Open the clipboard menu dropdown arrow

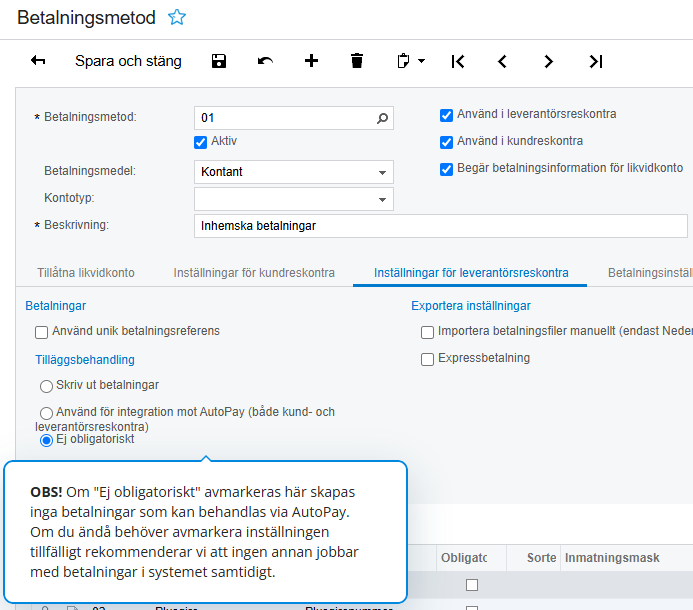(421, 61)
